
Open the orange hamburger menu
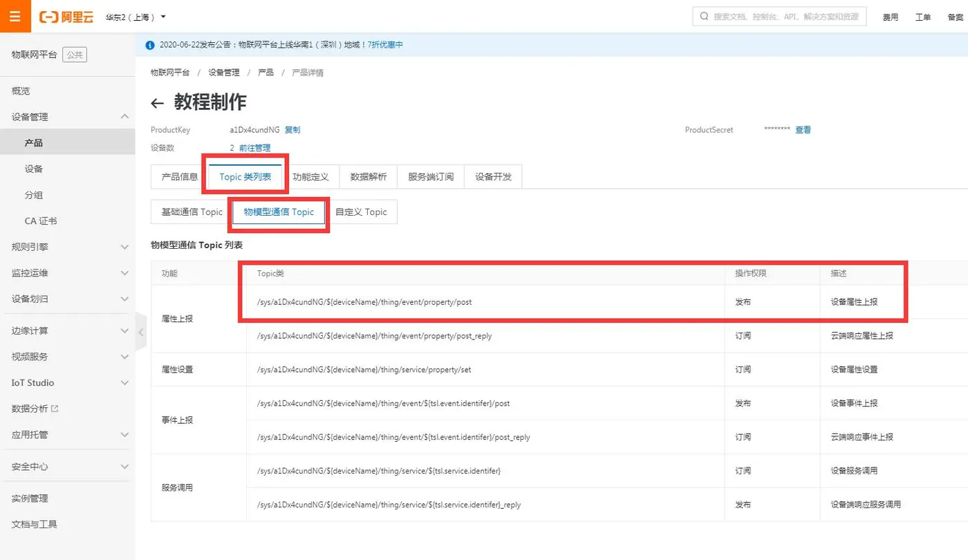15,16
